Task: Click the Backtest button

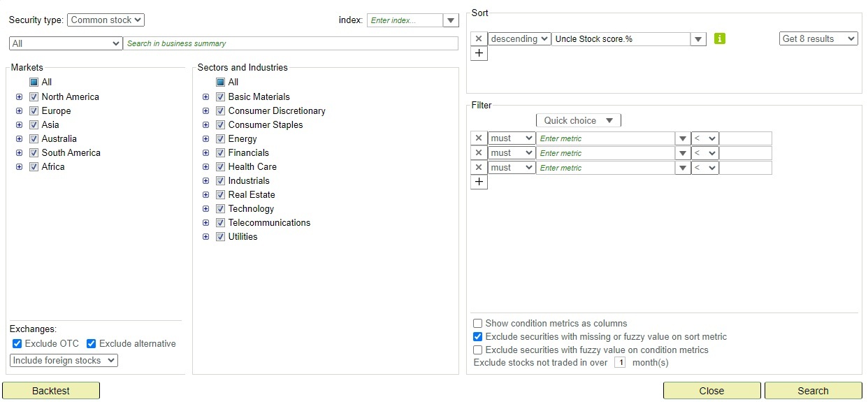Action: pos(51,391)
